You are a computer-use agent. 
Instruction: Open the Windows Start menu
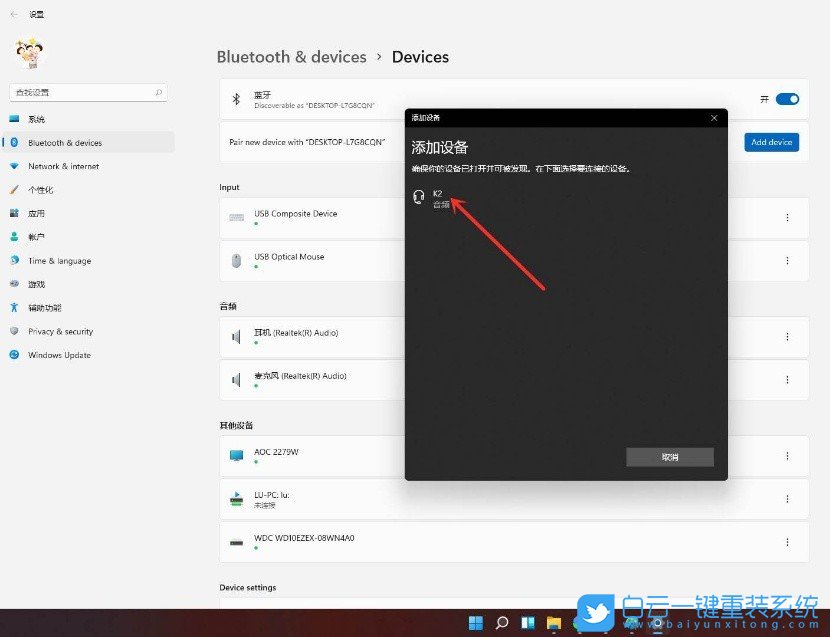pyautogui.click(x=476, y=623)
